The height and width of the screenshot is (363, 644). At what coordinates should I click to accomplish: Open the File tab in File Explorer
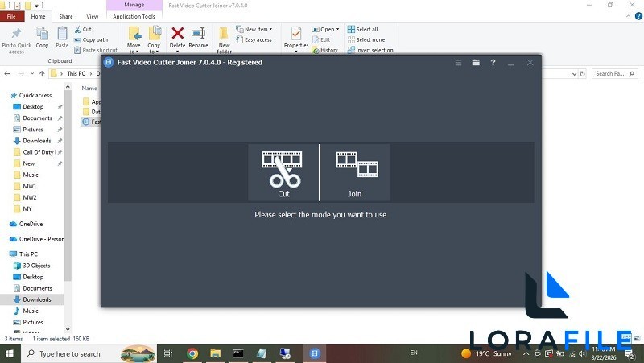pos(11,16)
